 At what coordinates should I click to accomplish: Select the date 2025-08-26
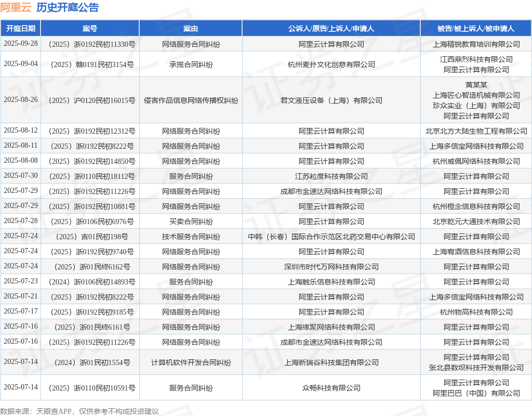[x=21, y=99]
